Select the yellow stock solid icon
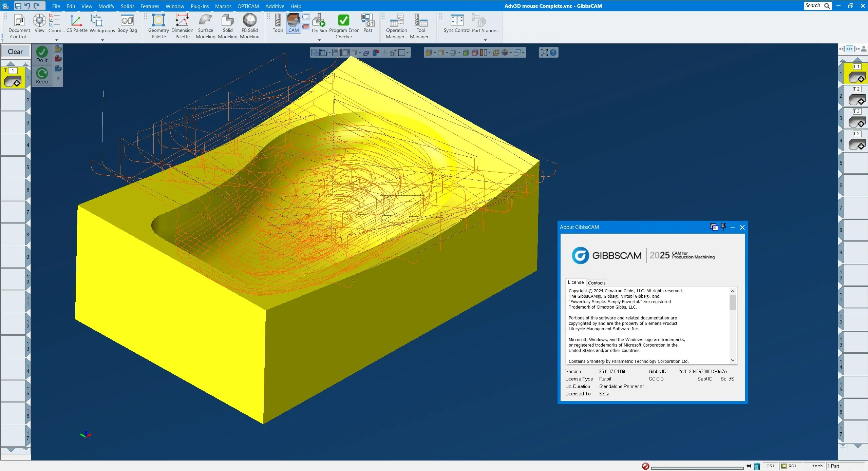 (x=58, y=48)
